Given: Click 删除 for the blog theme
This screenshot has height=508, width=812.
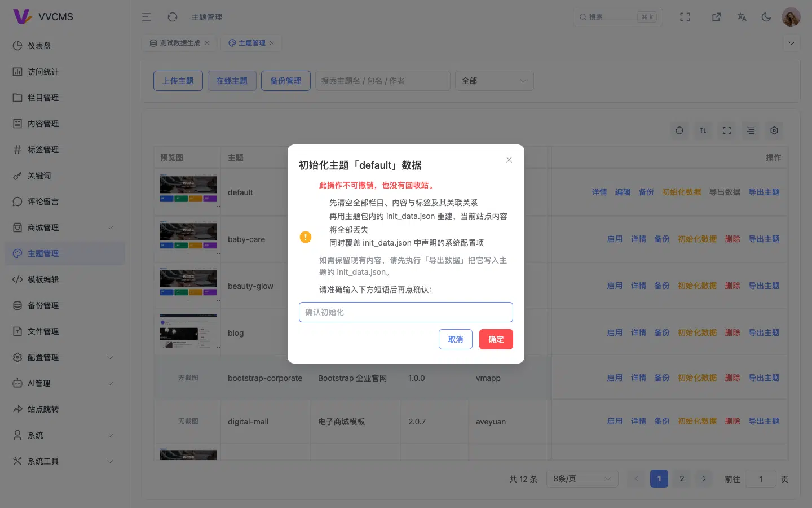Looking at the screenshot, I should click(x=732, y=333).
